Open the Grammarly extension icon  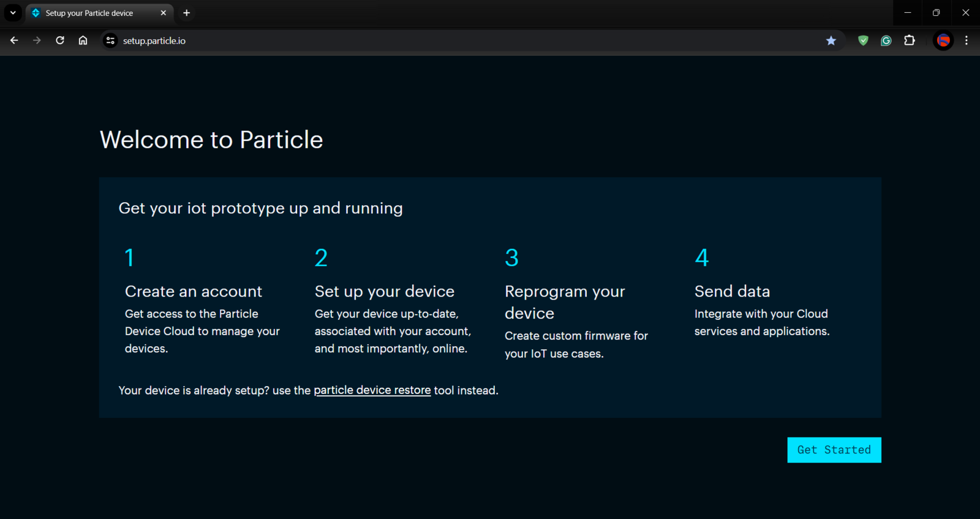886,40
